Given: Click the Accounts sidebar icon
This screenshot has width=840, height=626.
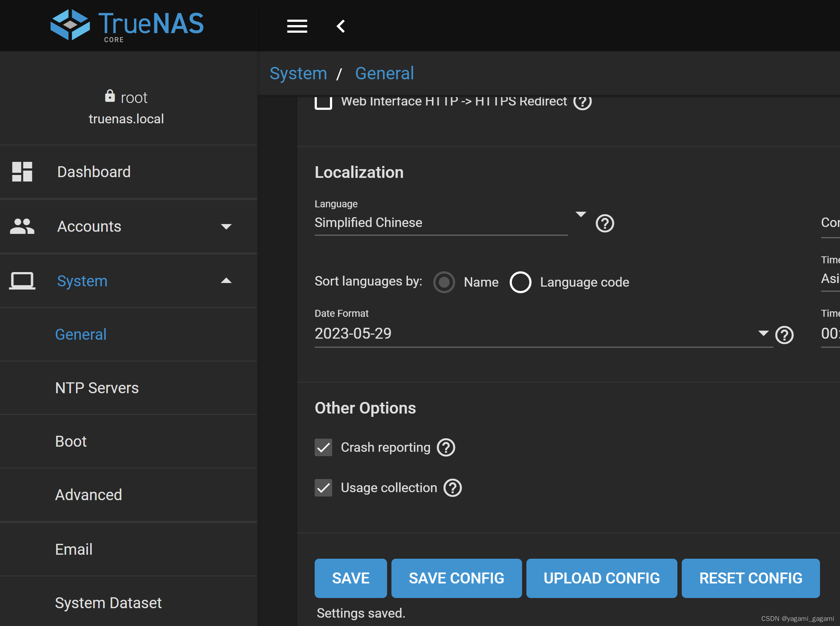Looking at the screenshot, I should pos(23,227).
